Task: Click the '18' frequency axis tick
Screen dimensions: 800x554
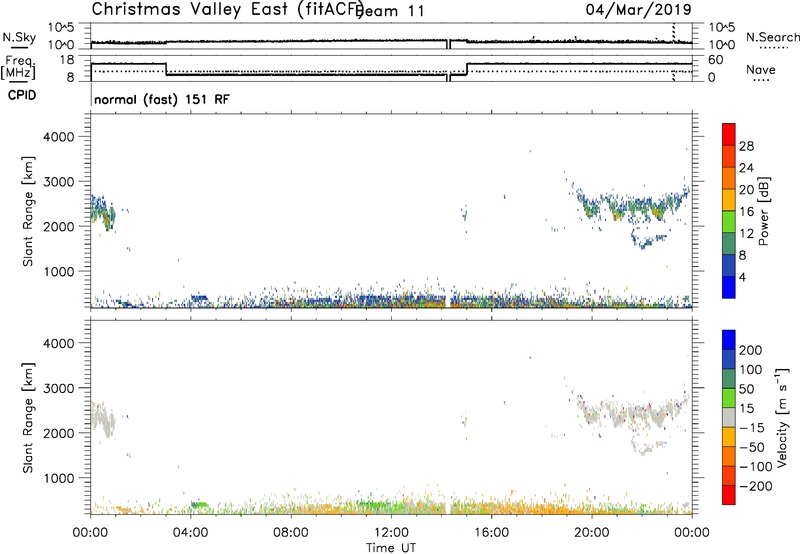Action: tap(67, 60)
